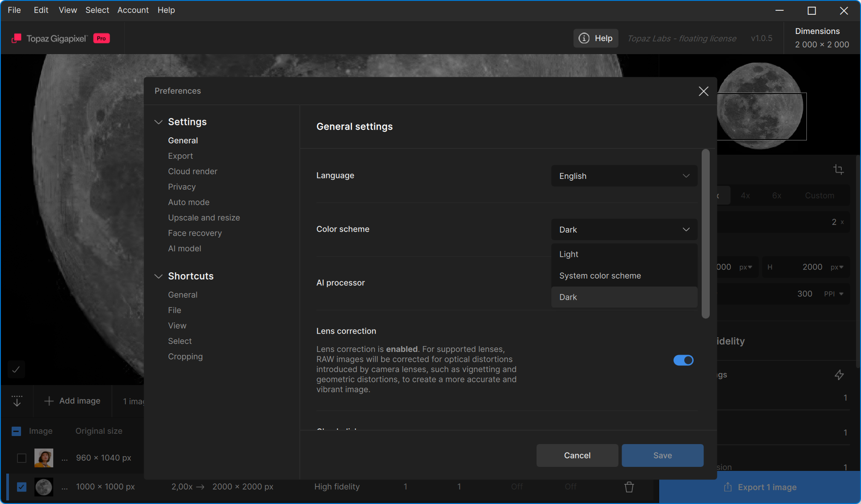Click the crop icon in right panel
The image size is (861, 504).
tap(839, 169)
